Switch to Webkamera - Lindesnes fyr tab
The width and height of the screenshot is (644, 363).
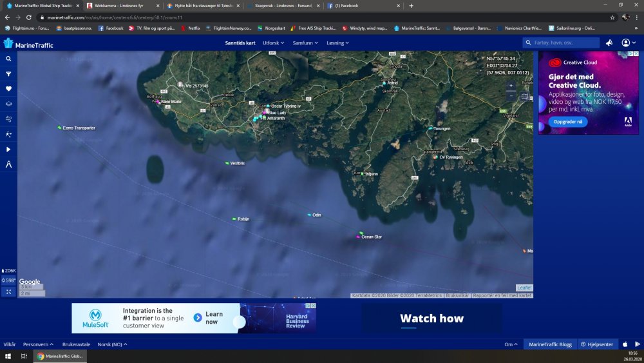[122, 6]
